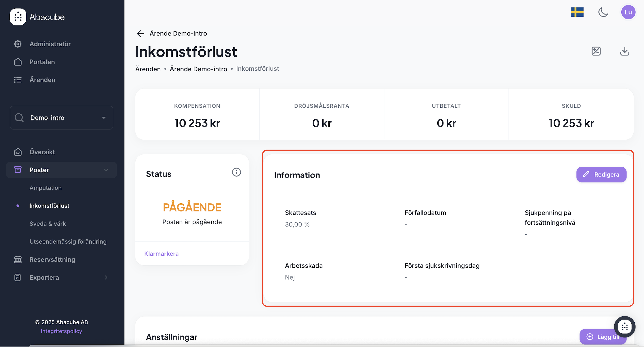644x347 pixels.
Task: Click the back arrow beside Ärende Demo-intro
Action: [140, 34]
